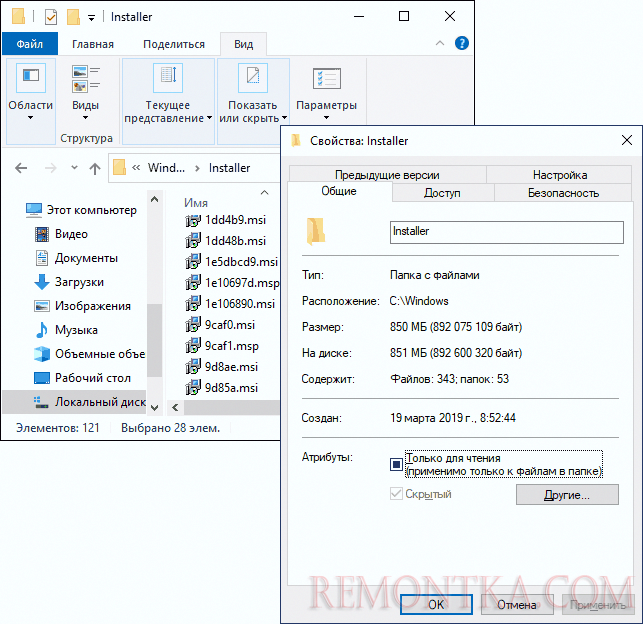
Task: Click the forward navigation arrow
Action: tap(50, 168)
